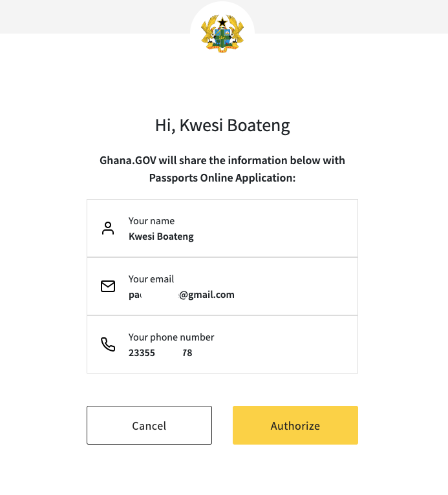The image size is (448, 495).
Task: Click the envelope icon beside Your email
Action: 108,286
